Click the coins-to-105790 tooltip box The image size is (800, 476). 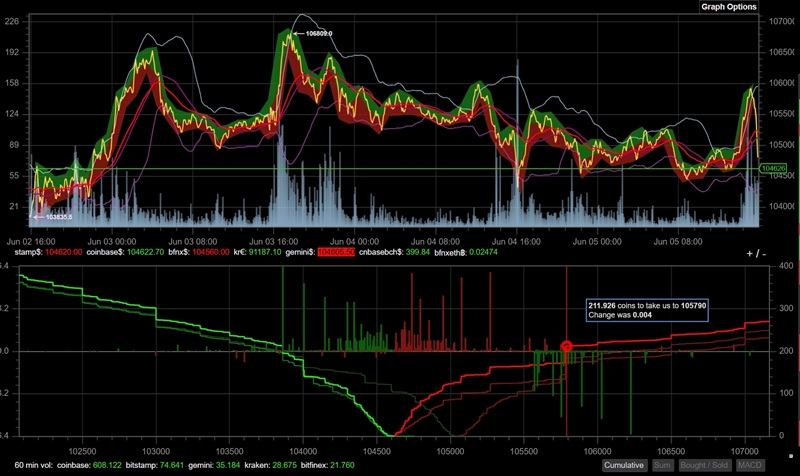(x=645, y=309)
